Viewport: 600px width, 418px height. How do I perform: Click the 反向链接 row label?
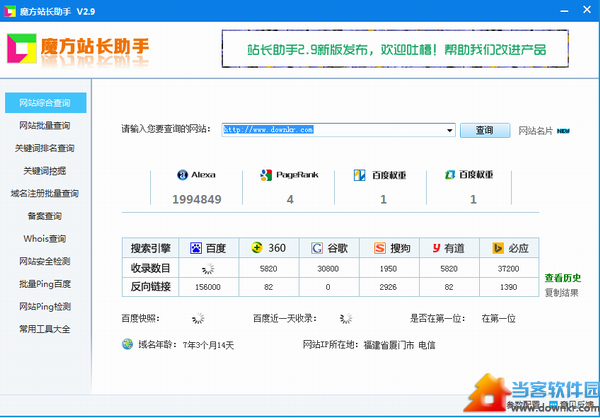pos(150,287)
